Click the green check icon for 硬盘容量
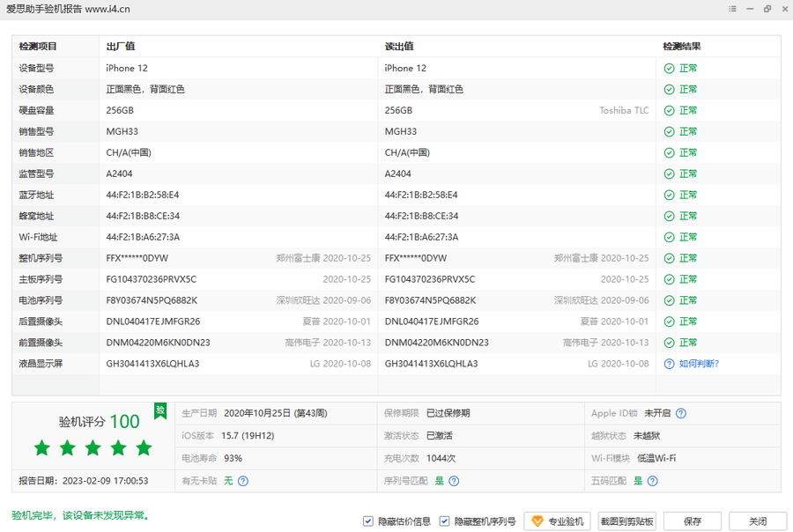Screen dimensions: 793x532 click(669, 111)
